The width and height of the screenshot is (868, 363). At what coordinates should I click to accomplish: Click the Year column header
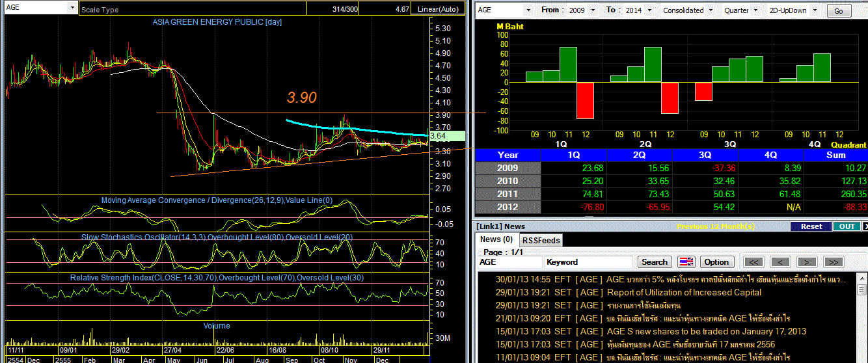(508, 155)
